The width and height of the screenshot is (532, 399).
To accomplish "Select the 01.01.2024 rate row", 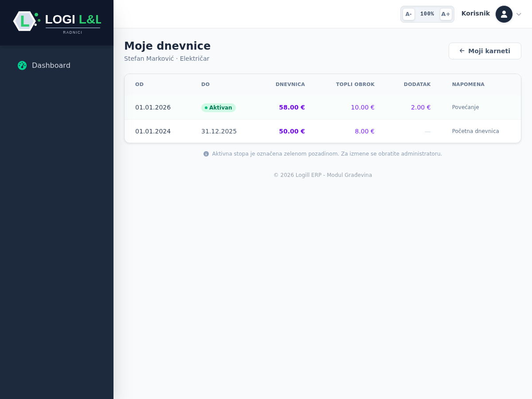I will [x=323, y=131].
